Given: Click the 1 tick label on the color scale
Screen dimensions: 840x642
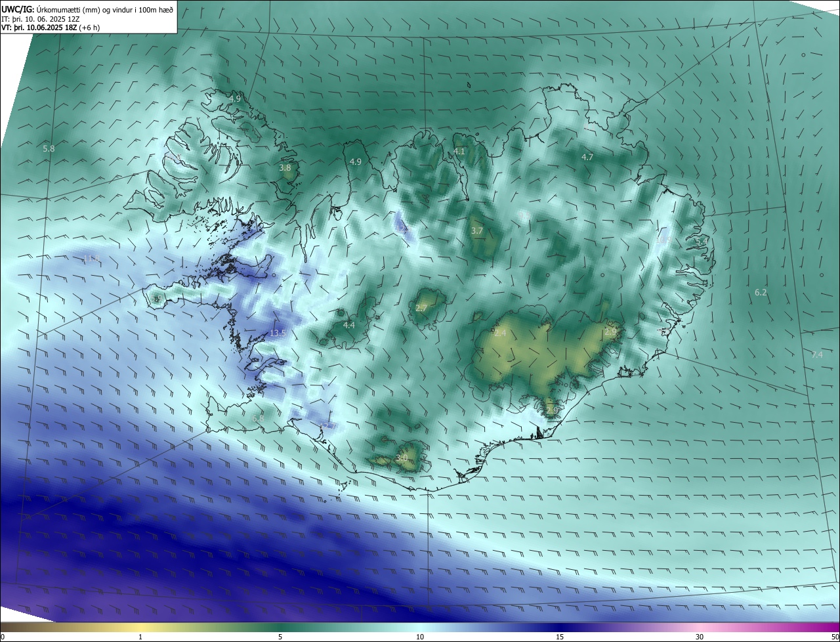Looking at the screenshot, I should 140,637.
